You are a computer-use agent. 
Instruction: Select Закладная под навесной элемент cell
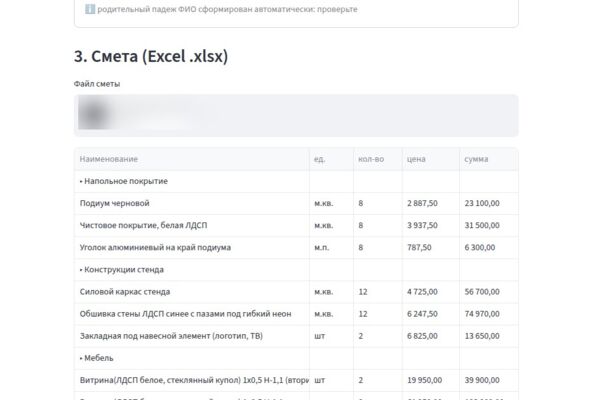191,336
